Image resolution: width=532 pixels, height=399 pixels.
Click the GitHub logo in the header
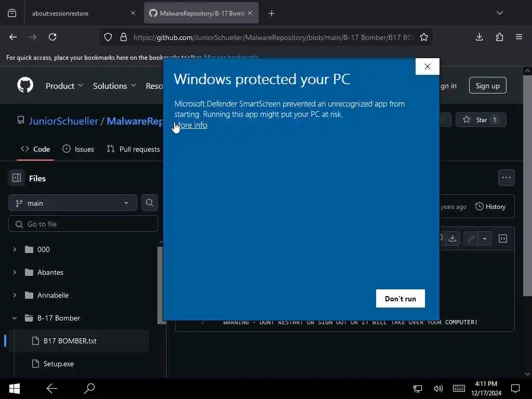pyautogui.click(x=25, y=85)
